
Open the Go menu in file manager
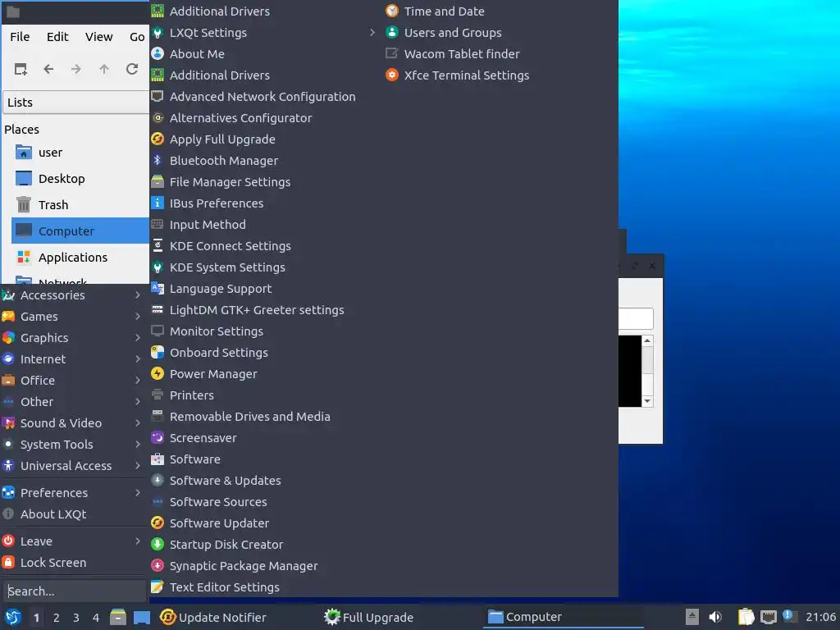tap(137, 36)
